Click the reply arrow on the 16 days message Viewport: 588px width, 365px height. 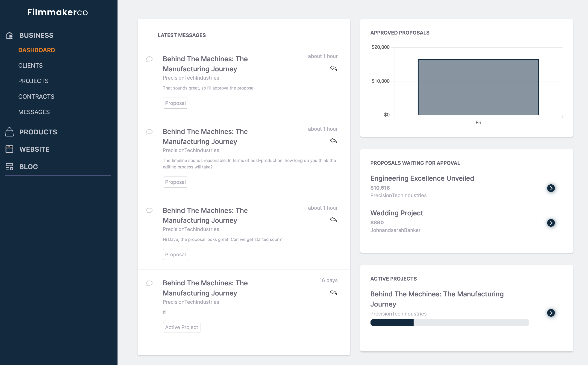pyautogui.click(x=333, y=292)
